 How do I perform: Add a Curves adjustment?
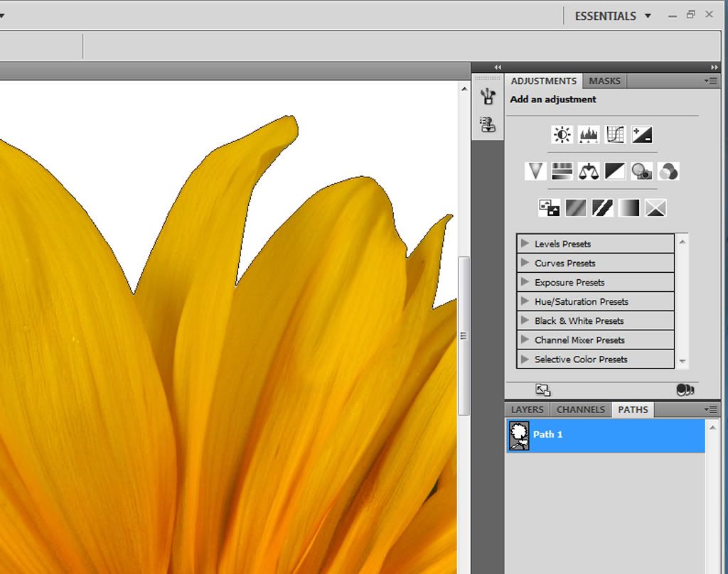click(x=615, y=134)
